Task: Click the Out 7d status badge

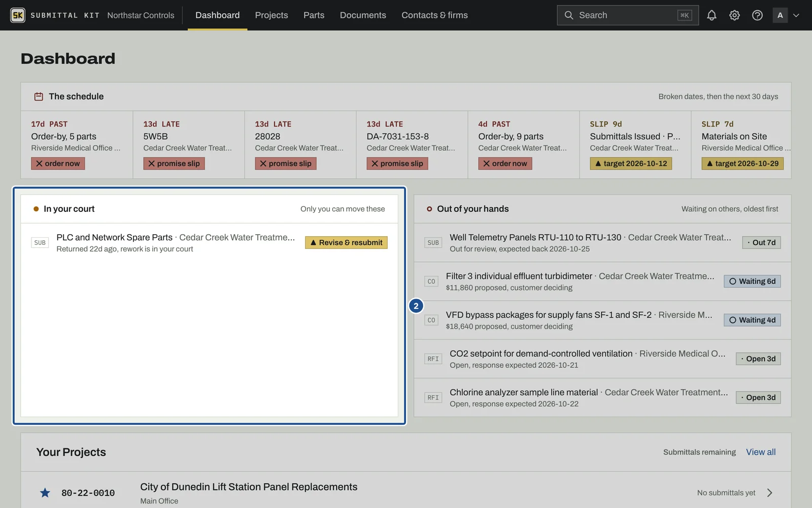Action: point(761,243)
